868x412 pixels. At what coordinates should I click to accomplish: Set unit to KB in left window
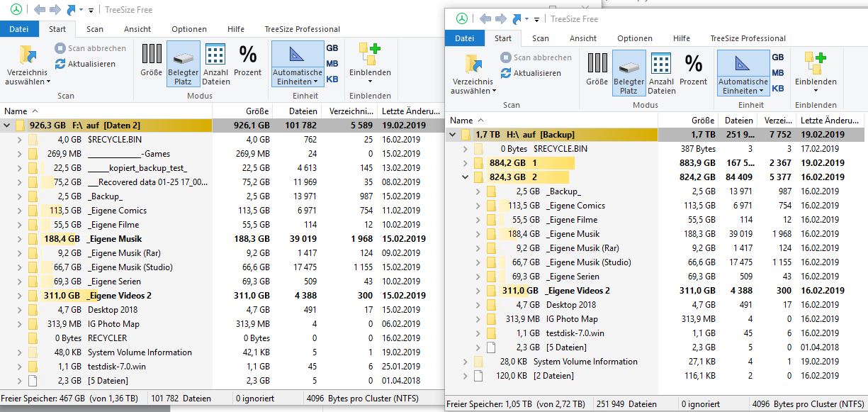pos(332,79)
